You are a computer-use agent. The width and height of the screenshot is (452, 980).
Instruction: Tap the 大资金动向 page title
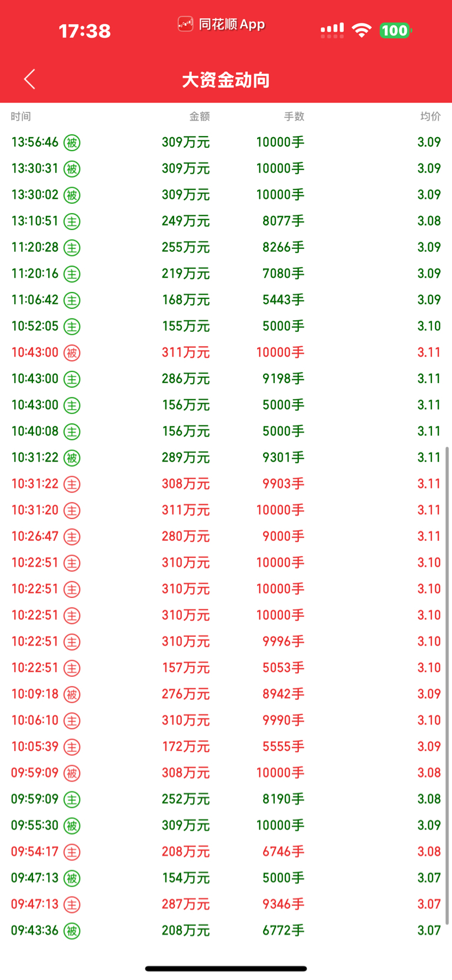(x=226, y=79)
